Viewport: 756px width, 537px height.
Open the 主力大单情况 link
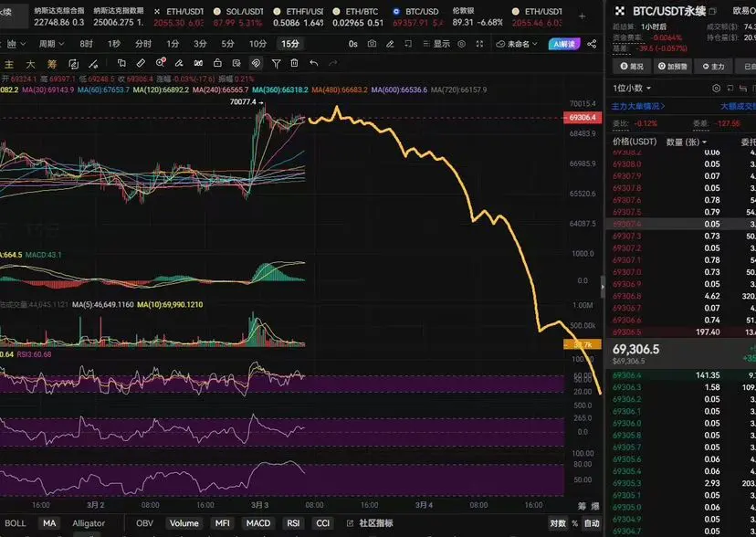[638, 106]
